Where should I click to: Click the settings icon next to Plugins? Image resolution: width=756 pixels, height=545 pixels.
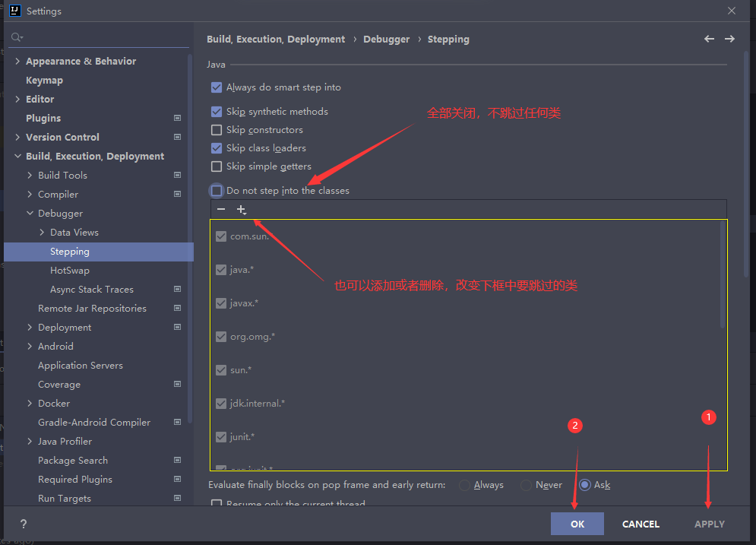point(177,118)
